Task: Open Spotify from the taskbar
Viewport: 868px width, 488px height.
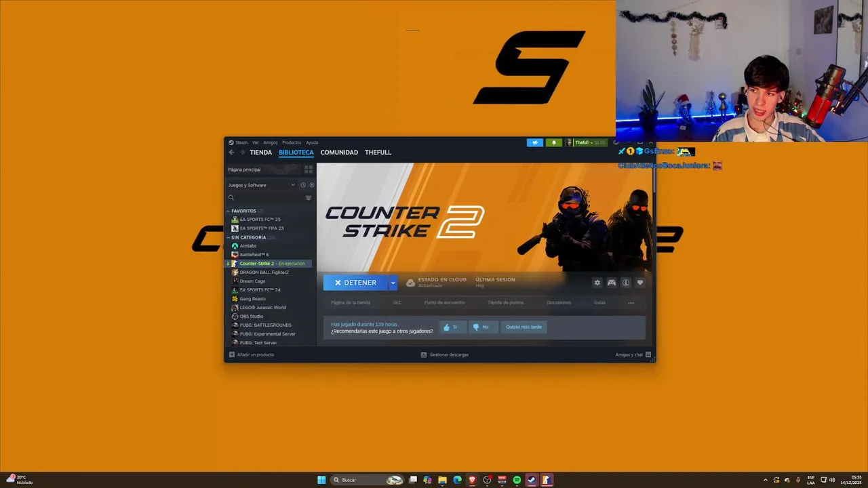Action: pyautogui.click(x=517, y=480)
